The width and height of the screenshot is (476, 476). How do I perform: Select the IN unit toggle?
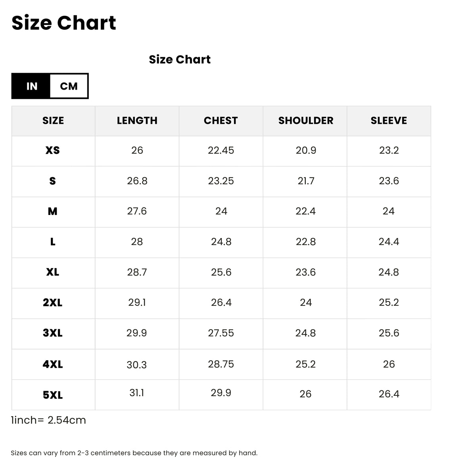[x=31, y=86]
